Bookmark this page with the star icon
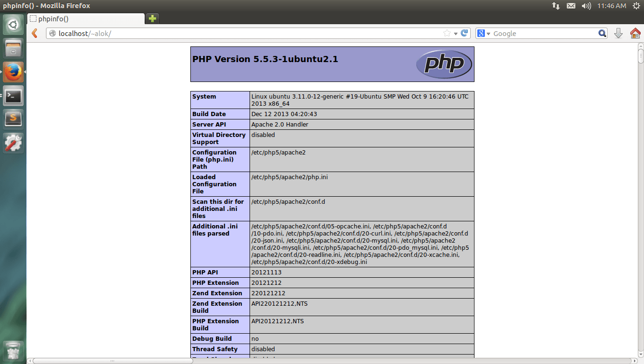Viewport: 644px width, 364px height. (x=447, y=33)
